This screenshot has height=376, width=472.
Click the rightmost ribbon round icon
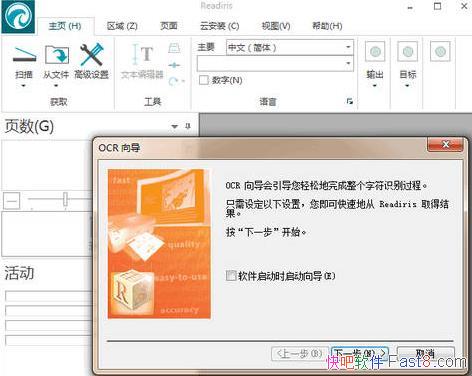click(440, 51)
